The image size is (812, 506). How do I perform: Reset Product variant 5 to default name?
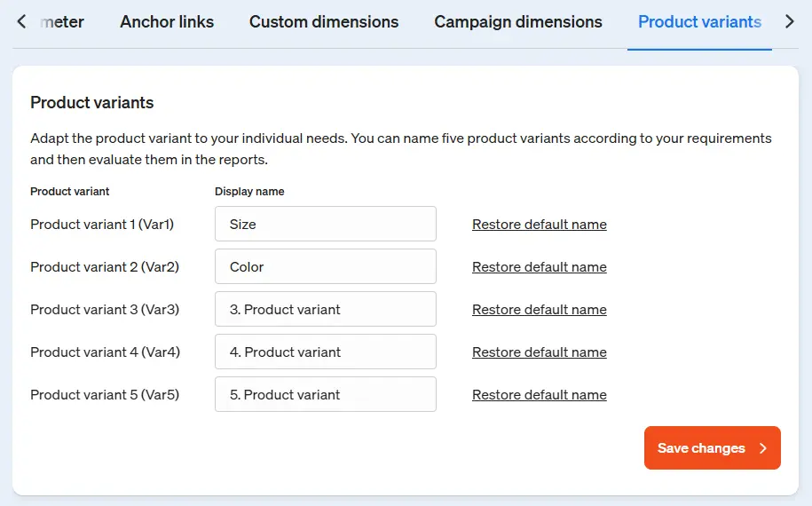540,395
